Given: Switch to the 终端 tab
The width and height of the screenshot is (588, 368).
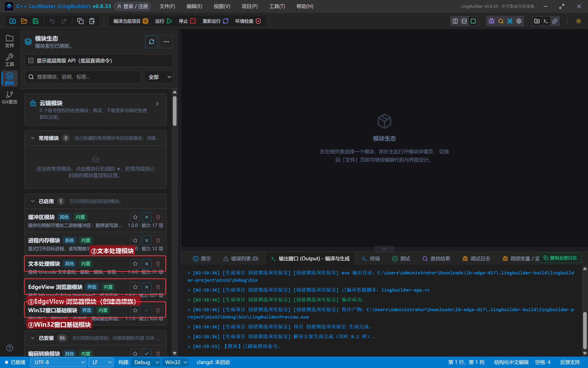Looking at the screenshot, I should [371, 258].
